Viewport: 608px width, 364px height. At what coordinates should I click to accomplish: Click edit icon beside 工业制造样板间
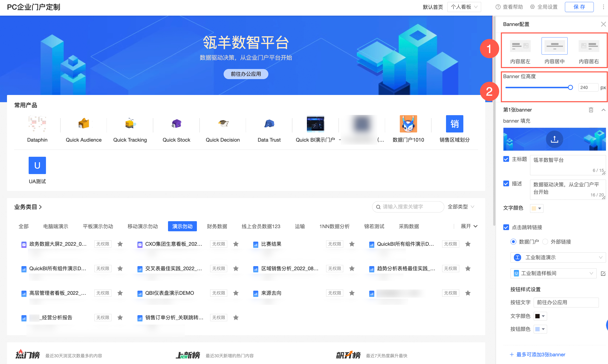603,273
